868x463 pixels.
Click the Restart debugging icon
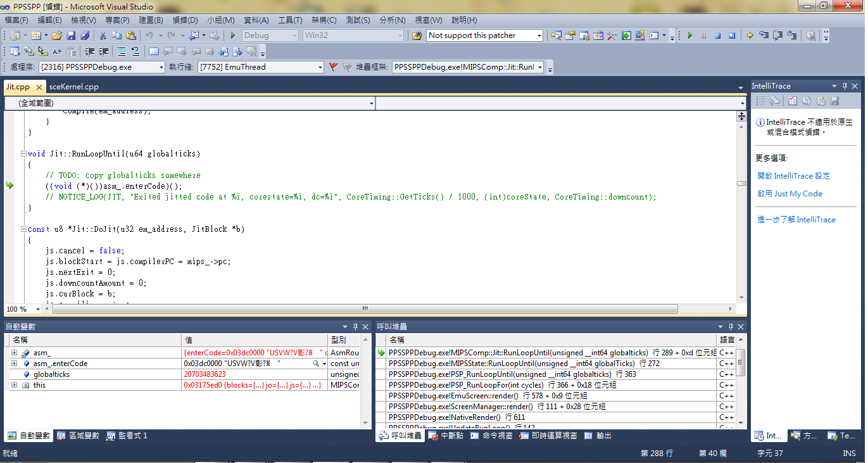coord(732,36)
